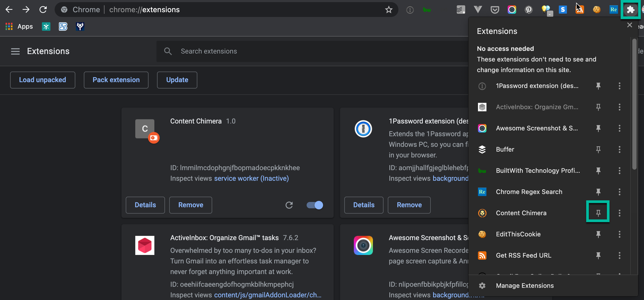
Task: Pin Content Chimera to the toolbar
Action: 598,213
